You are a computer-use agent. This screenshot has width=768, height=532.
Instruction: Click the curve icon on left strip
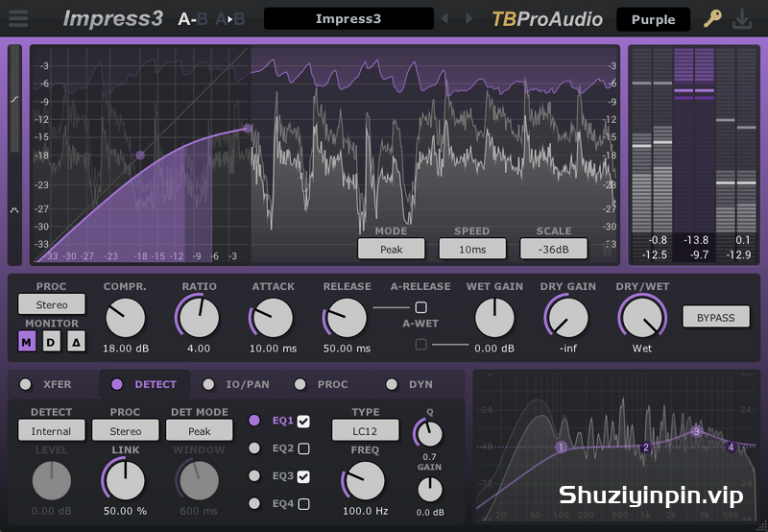pos(14,100)
